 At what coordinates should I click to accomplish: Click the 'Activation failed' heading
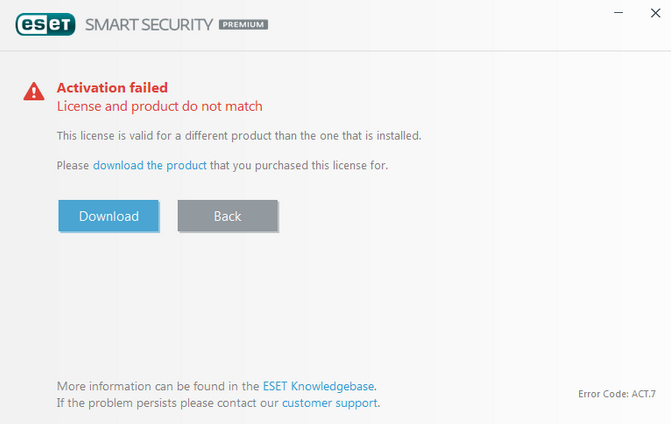click(x=112, y=87)
